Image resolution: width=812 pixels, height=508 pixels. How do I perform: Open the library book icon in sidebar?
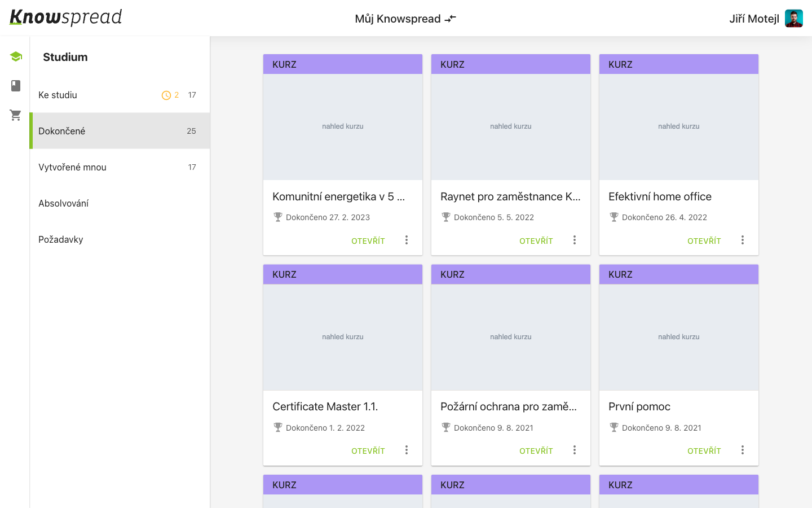click(16, 86)
